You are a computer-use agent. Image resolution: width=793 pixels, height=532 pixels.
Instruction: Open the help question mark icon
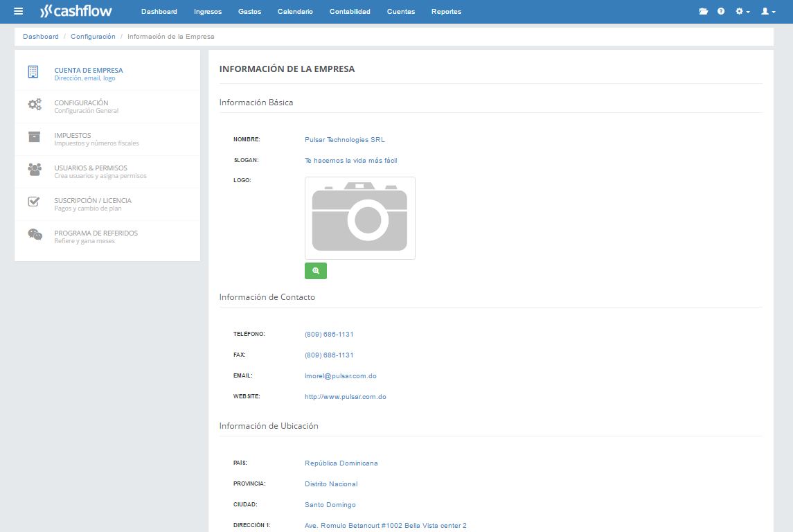[721, 11]
